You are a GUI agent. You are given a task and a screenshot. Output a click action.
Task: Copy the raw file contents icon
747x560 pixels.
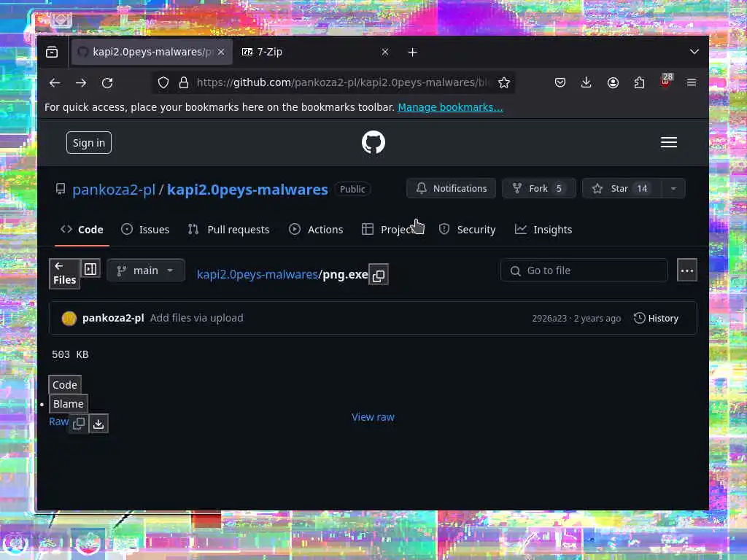[x=79, y=423]
